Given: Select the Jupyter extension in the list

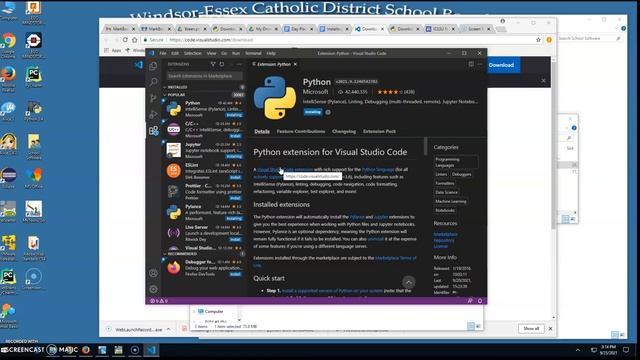Looking at the screenshot, I should (x=204, y=150).
